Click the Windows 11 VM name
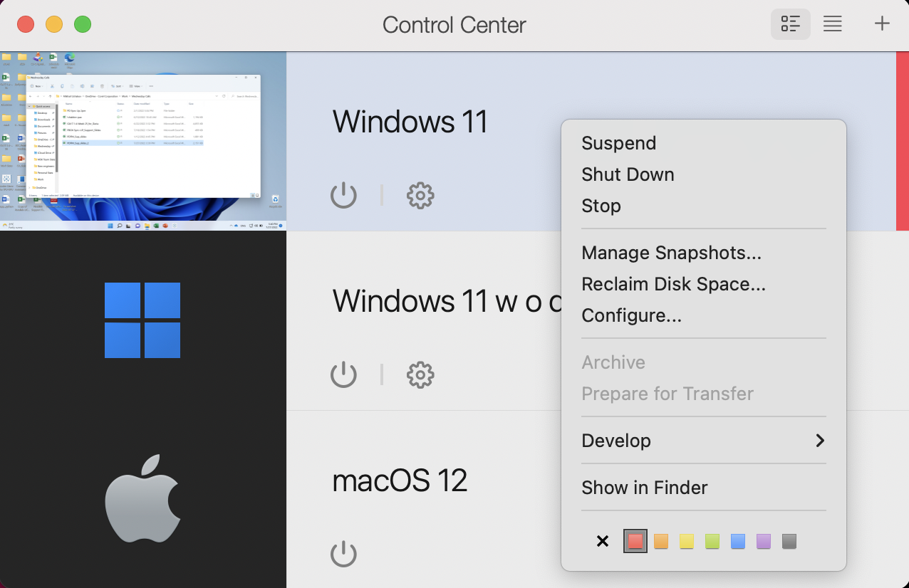Screen dimensions: 909x588 tap(410, 122)
